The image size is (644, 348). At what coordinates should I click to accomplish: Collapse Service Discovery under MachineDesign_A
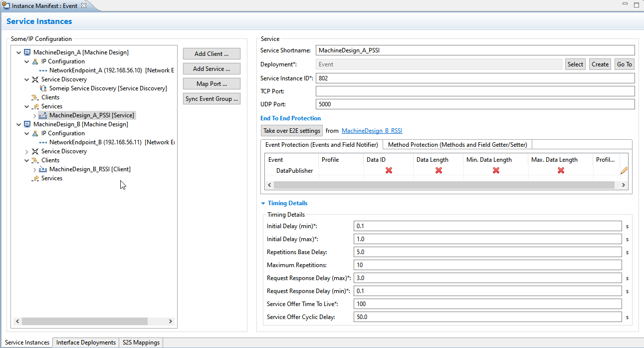(27, 79)
